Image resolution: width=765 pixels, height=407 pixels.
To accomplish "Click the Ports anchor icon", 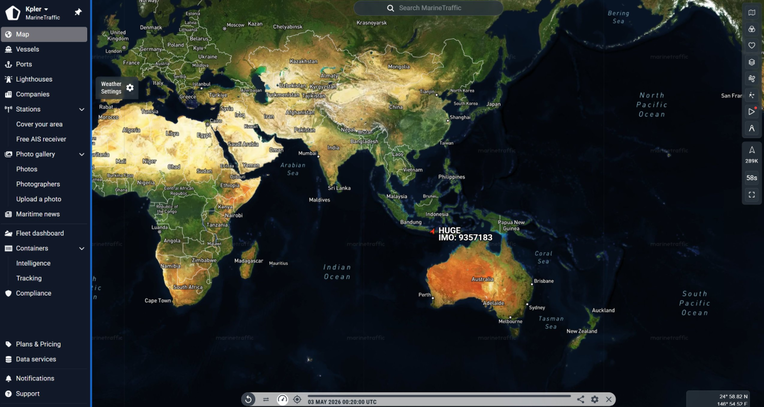I will click(8, 64).
